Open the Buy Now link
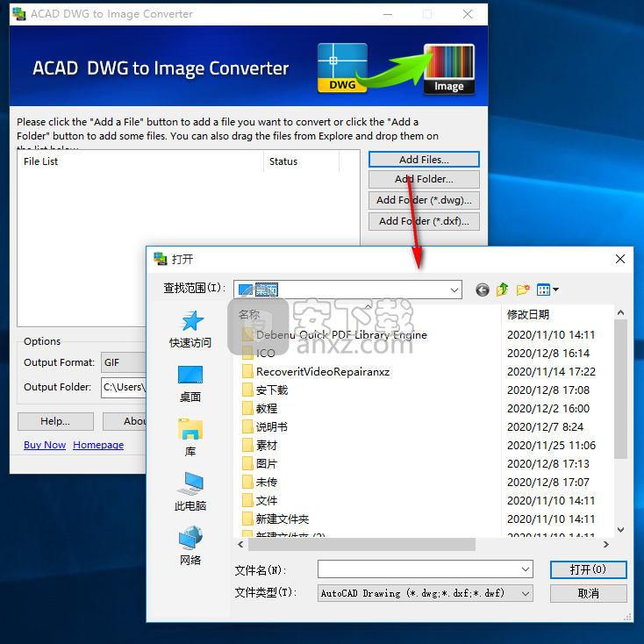This screenshot has width=644, height=644. point(45,445)
